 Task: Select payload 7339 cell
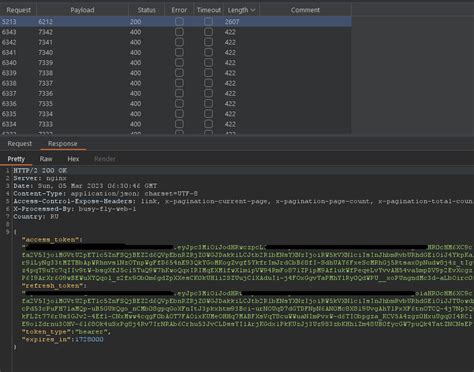(45, 63)
